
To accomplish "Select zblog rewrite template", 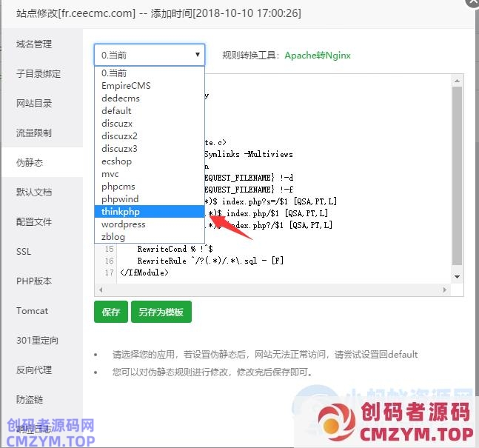I will click(x=113, y=236).
